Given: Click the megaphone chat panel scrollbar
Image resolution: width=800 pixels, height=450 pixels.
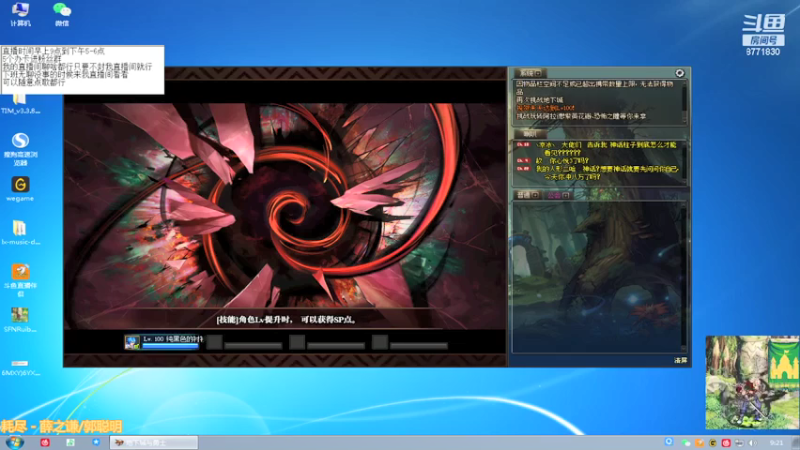Looking at the screenshot, I should (x=684, y=161).
